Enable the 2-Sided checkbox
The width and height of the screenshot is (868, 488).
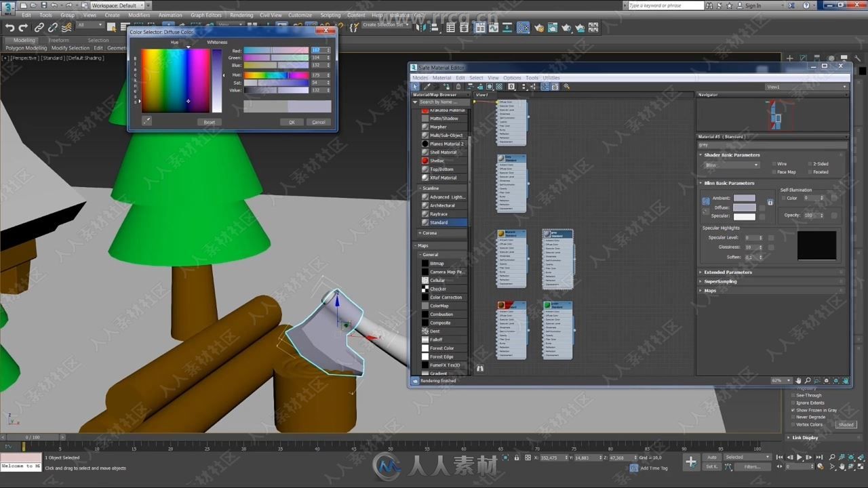[x=810, y=164]
